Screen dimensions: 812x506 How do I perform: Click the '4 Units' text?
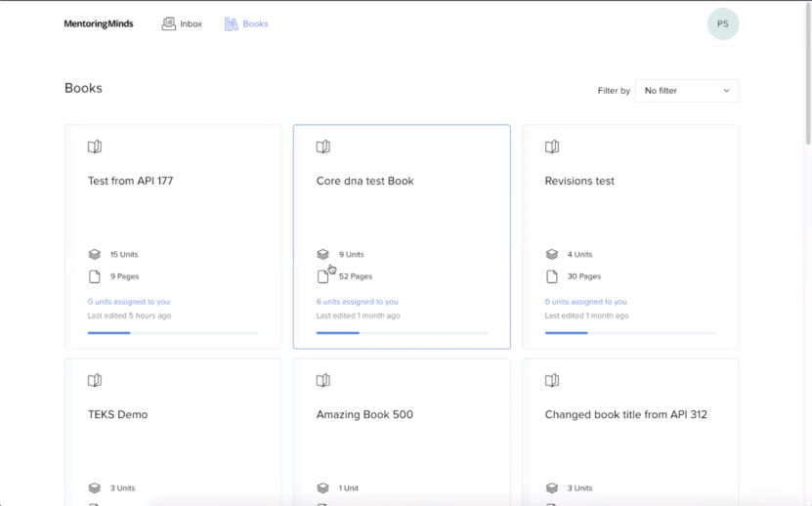pos(579,254)
